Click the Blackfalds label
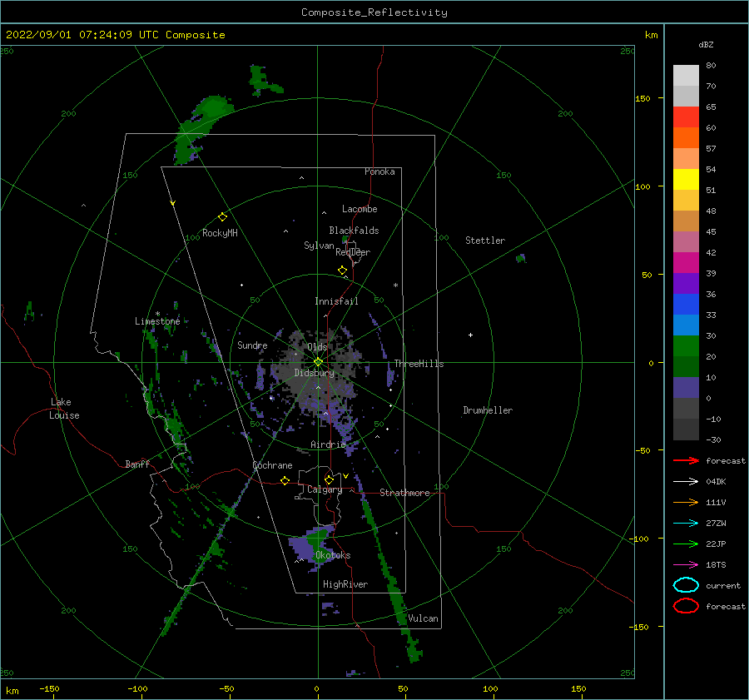The height and width of the screenshot is (700, 749). click(x=354, y=231)
